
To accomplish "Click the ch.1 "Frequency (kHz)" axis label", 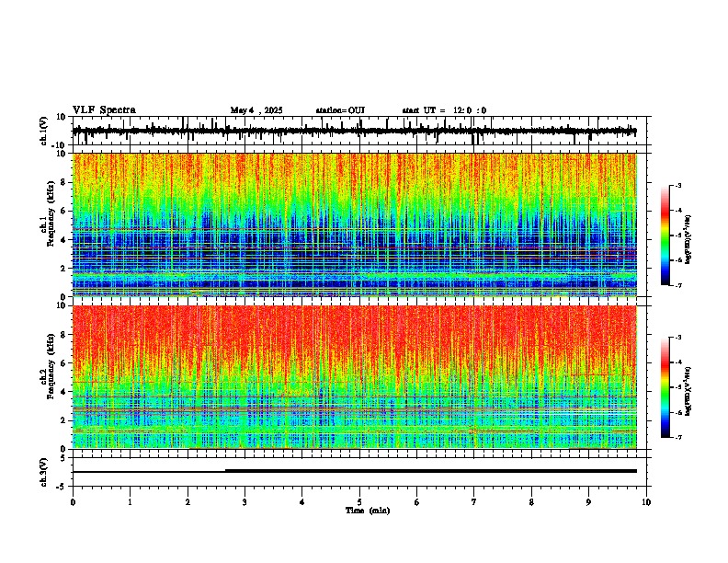I will (x=51, y=213).
